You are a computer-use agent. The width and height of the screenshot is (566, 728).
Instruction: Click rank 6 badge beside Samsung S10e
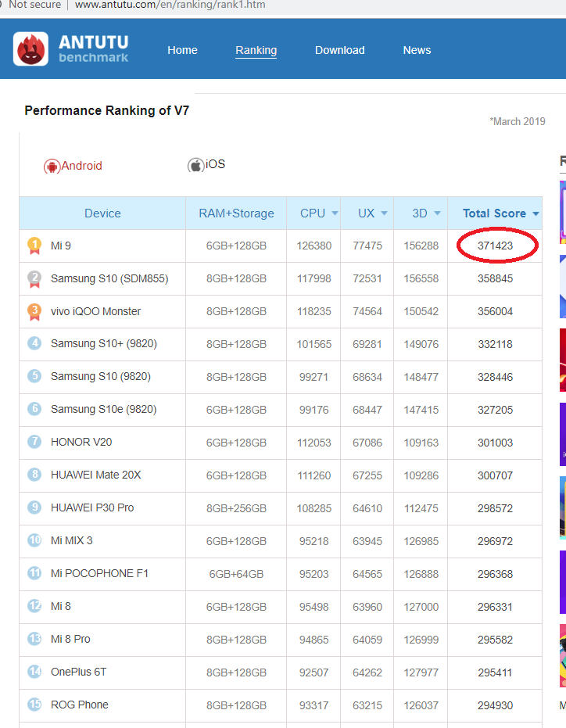click(x=34, y=409)
